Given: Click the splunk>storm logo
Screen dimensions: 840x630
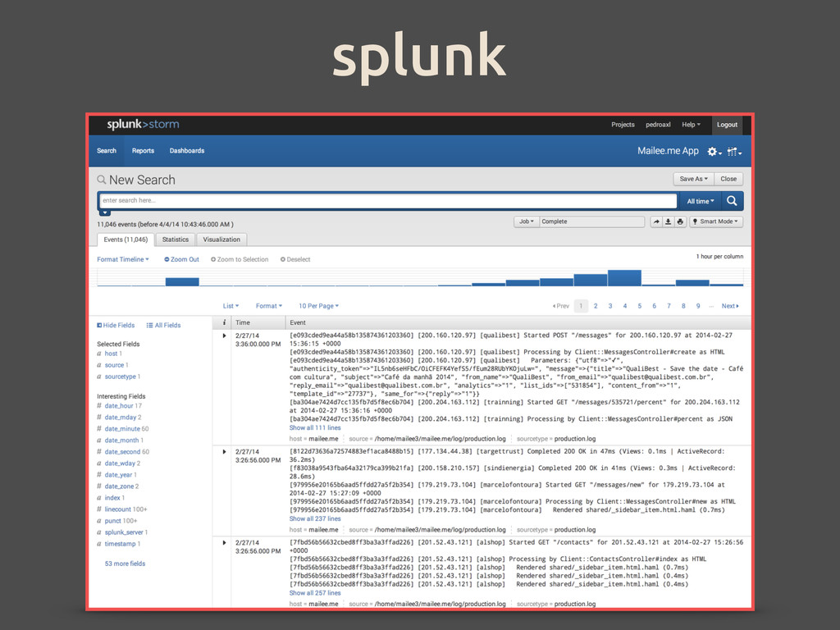Looking at the screenshot, I should tap(143, 125).
